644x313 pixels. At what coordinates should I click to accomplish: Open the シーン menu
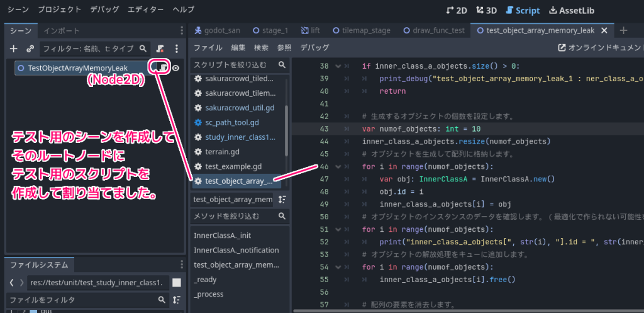click(x=18, y=9)
